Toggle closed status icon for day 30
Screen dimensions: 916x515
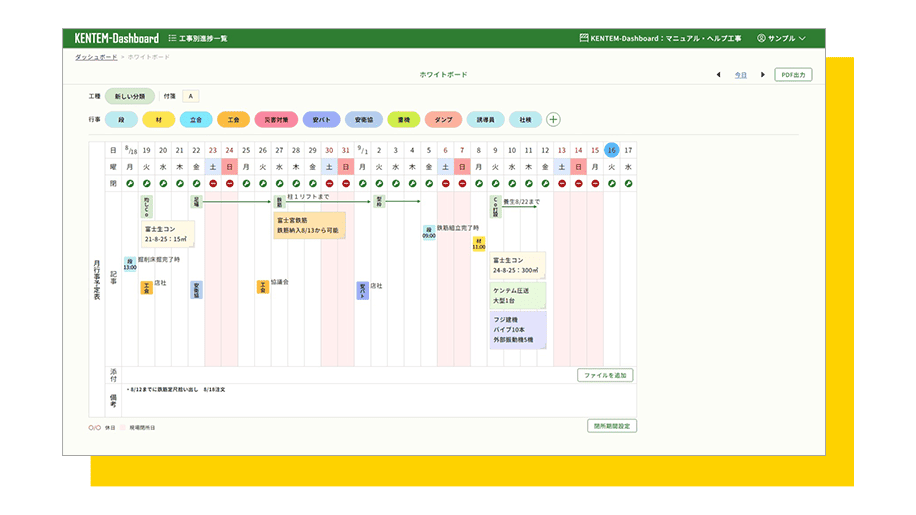click(329, 183)
